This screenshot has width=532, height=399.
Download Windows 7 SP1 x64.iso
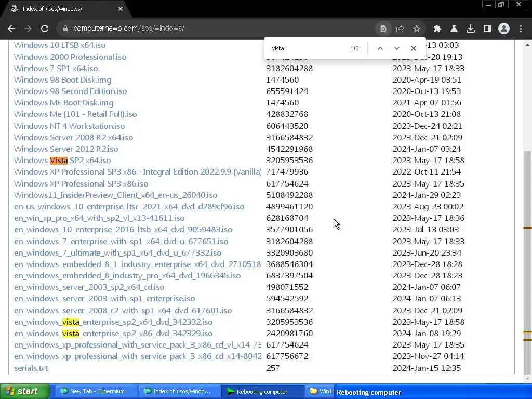pyautogui.click(x=56, y=69)
